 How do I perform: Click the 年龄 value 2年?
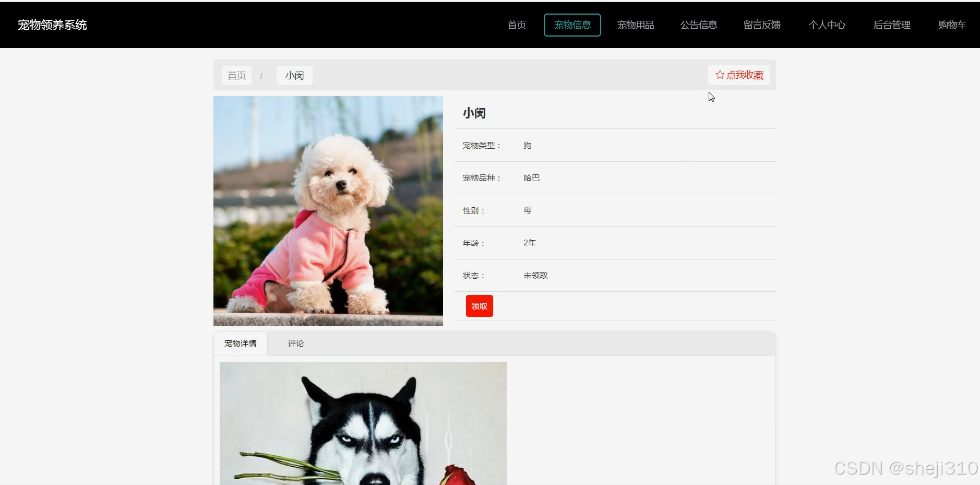530,243
